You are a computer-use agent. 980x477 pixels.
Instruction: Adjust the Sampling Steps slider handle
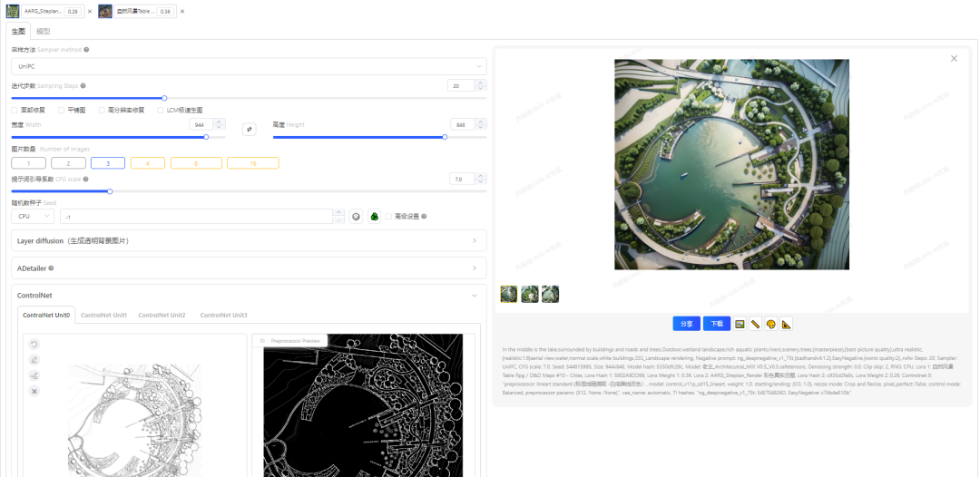tap(164, 98)
